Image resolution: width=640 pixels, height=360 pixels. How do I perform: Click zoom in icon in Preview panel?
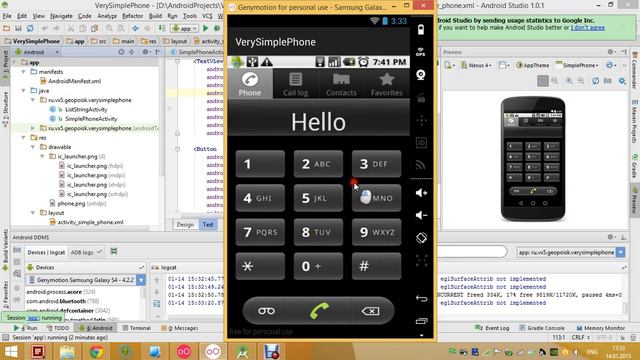pyautogui.click(x=569, y=81)
